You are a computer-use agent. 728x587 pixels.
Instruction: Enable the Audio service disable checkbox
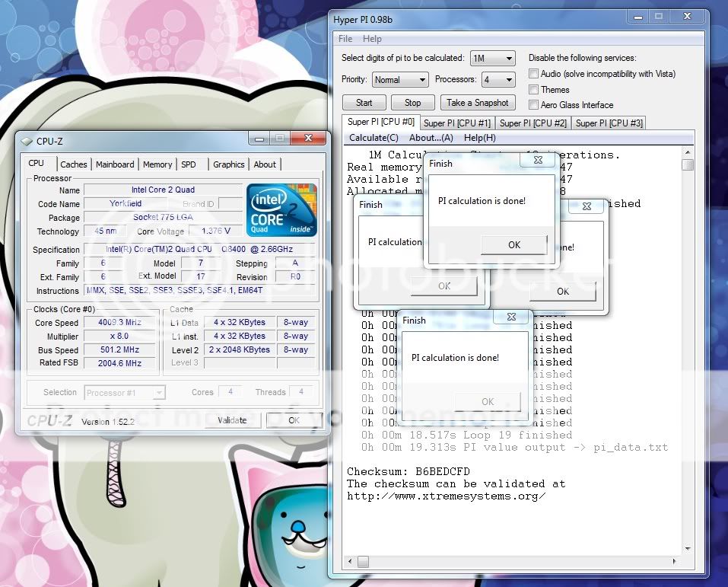point(533,74)
